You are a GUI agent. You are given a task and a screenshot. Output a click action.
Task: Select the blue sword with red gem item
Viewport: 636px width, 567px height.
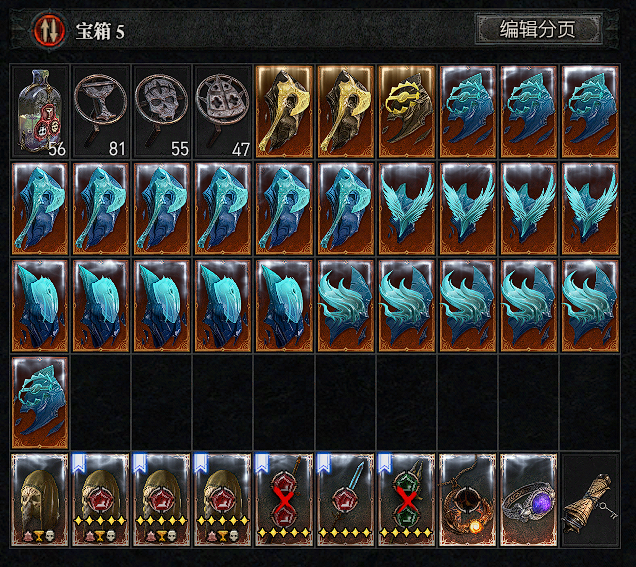346,500
